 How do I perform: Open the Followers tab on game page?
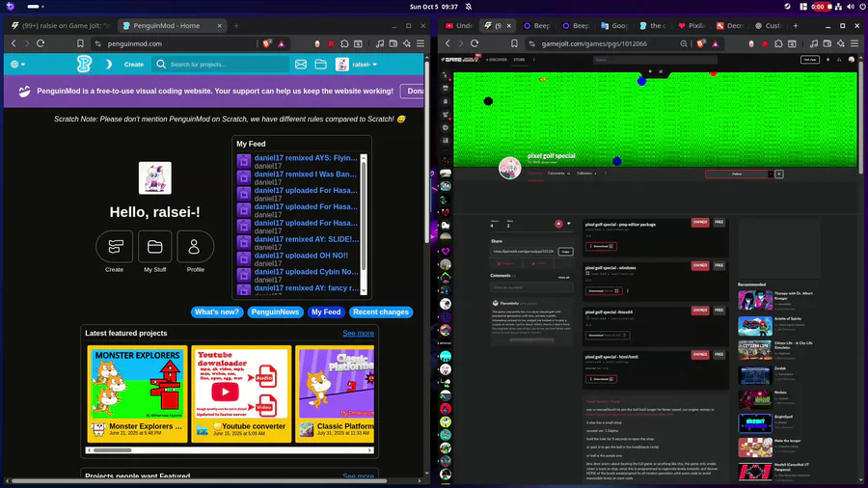coord(586,174)
